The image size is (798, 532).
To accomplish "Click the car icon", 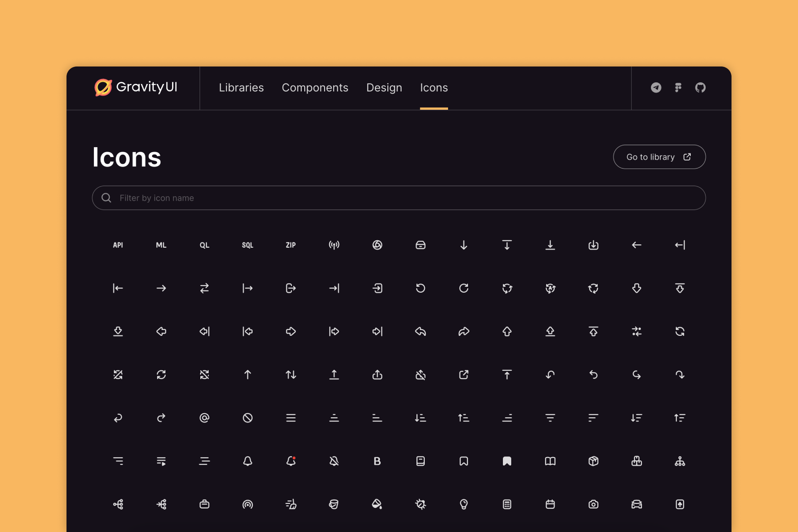I will [636, 504].
